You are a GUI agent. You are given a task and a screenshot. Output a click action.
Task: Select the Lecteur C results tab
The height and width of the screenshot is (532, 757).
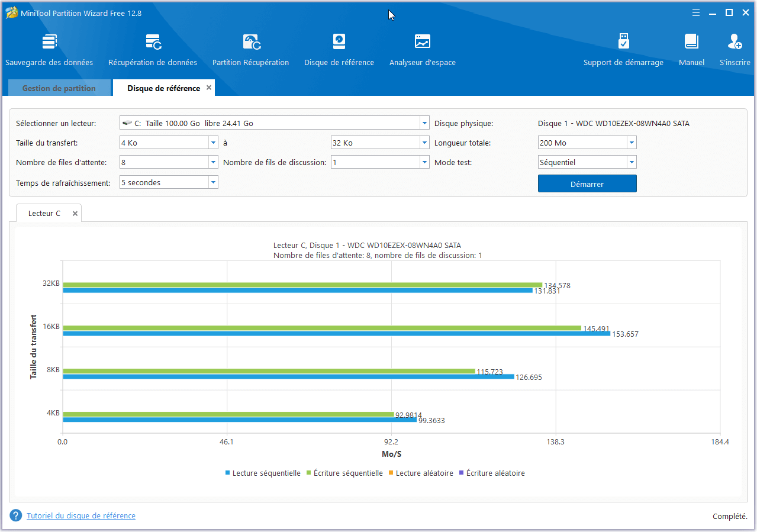click(44, 213)
